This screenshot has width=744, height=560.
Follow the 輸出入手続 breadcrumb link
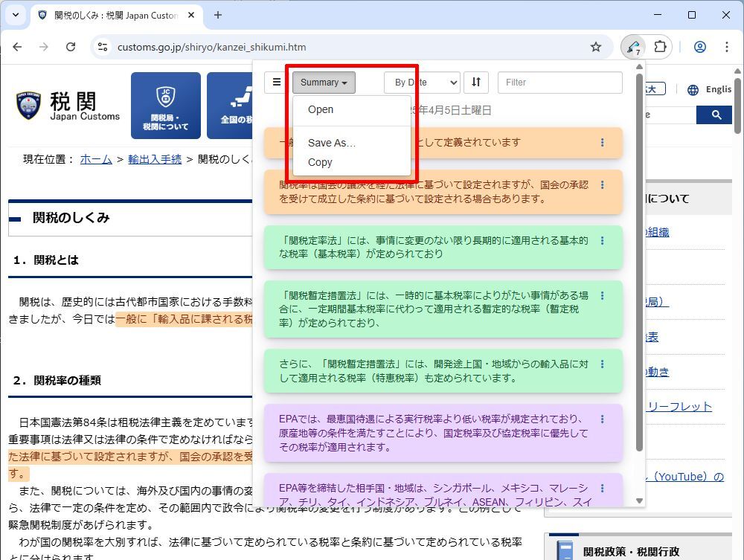[x=155, y=159]
